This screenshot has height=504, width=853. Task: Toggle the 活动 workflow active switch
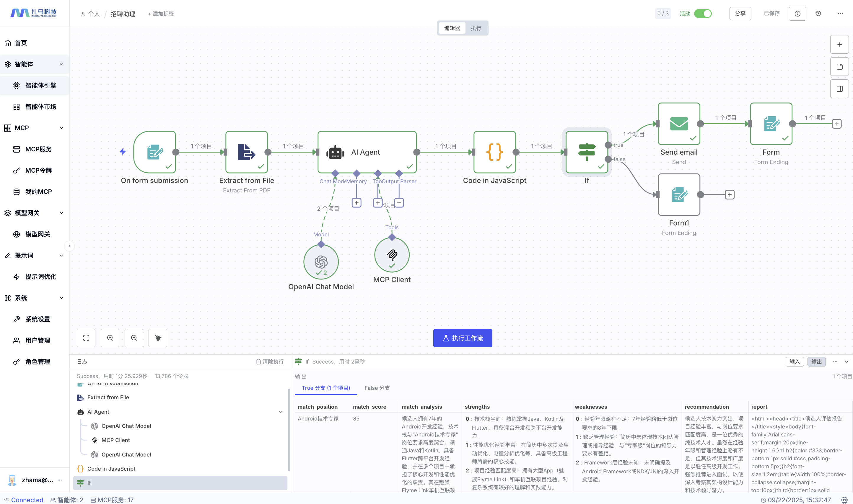click(x=702, y=14)
